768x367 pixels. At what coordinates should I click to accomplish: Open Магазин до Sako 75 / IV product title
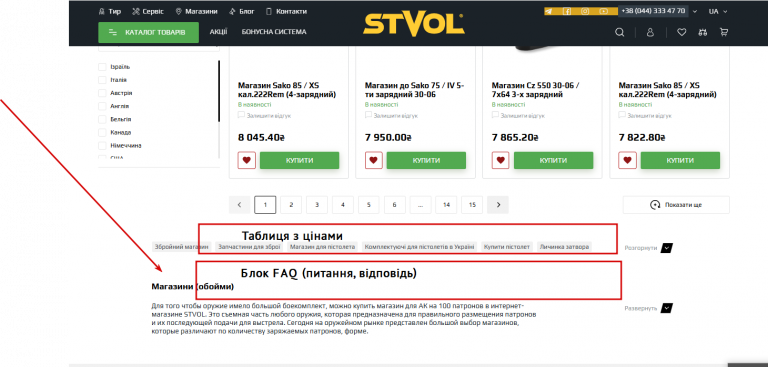pyautogui.click(x=414, y=90)
